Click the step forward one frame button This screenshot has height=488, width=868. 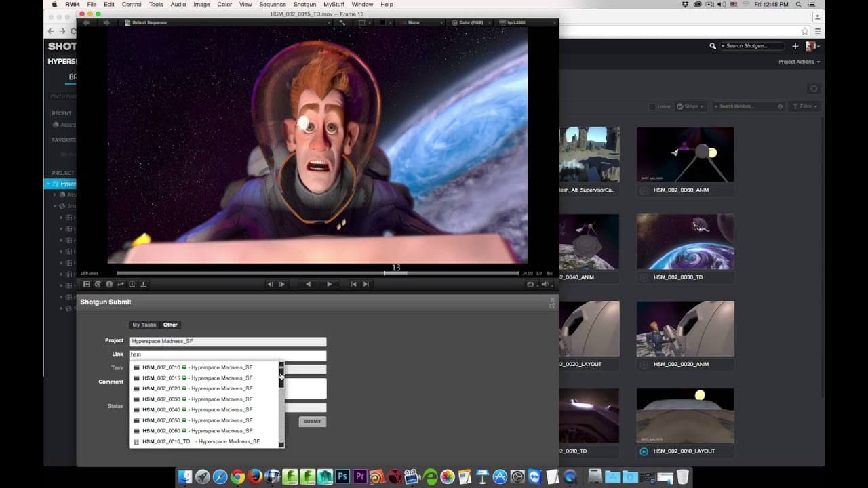coord(283,285)
